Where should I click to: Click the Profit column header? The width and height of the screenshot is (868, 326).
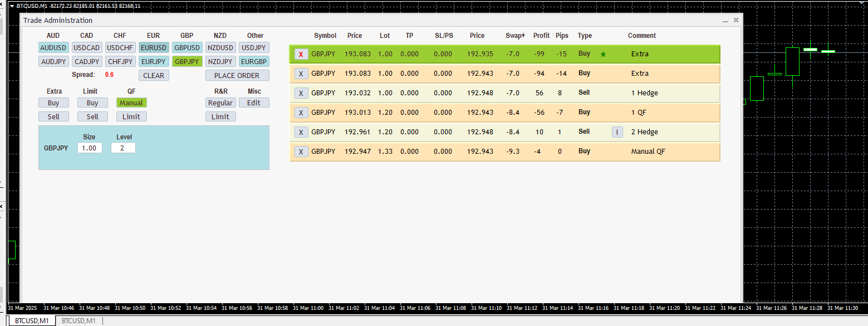541,36
